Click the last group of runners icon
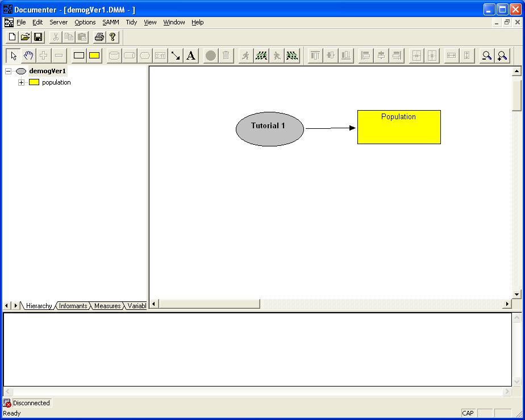This screenshot has width=525, height=420. pos(292,56)
